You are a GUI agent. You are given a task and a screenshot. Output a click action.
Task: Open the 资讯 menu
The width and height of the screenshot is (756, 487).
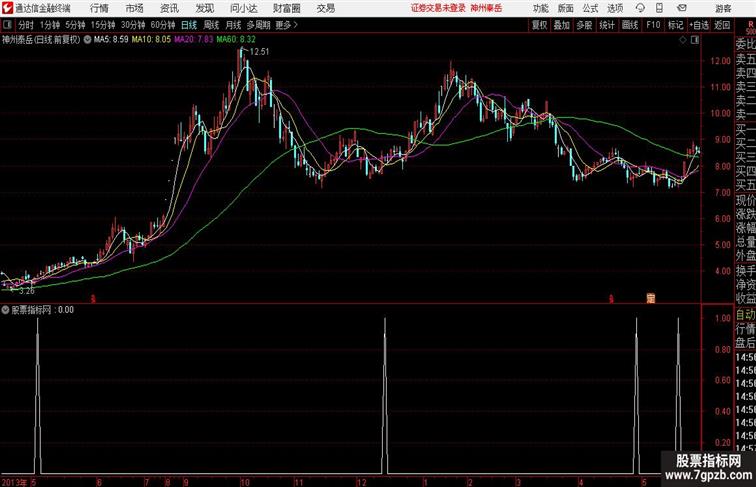(x=169, y=8)
